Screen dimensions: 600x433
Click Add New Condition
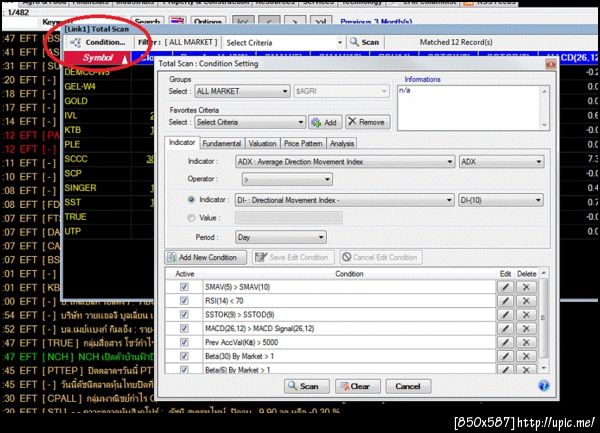(x=206, y=257)
